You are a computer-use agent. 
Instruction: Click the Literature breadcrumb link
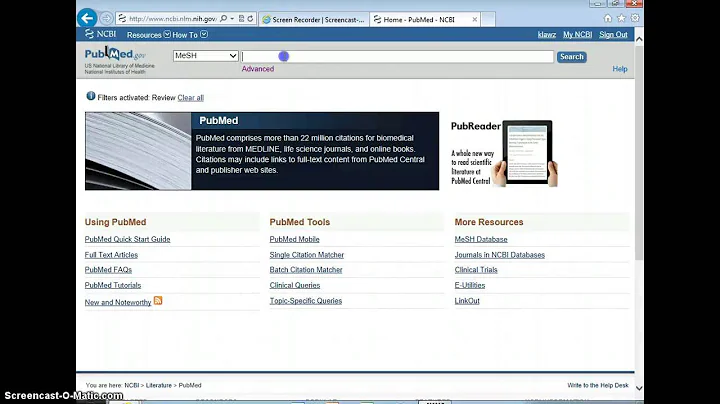click(x=159, y=385)
